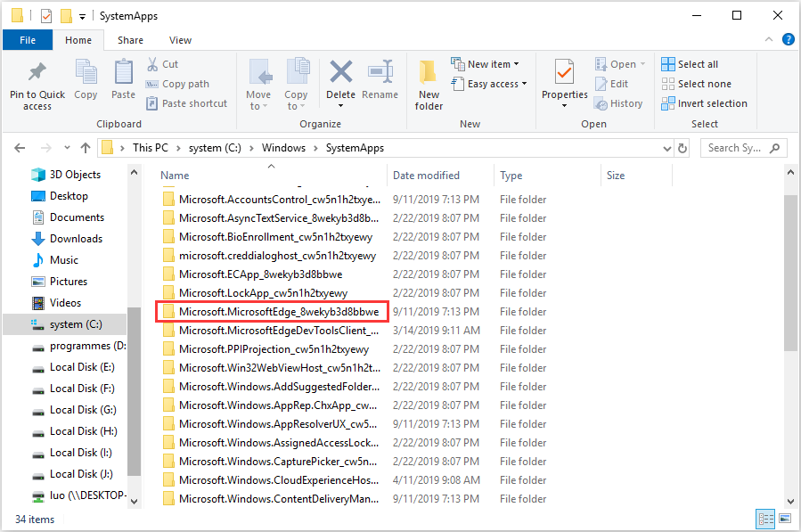Click Windows in the address breadcrumb
The height and width of the screenshot is (532, 801).
283,148
